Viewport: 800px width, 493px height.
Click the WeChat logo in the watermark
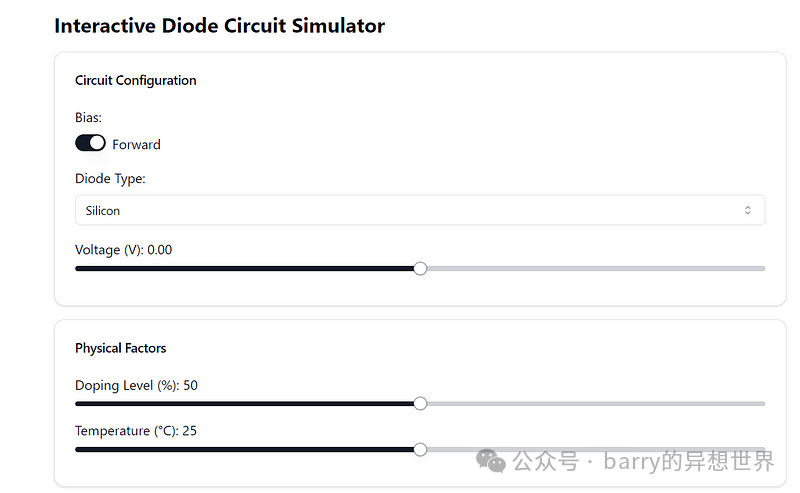490,460
